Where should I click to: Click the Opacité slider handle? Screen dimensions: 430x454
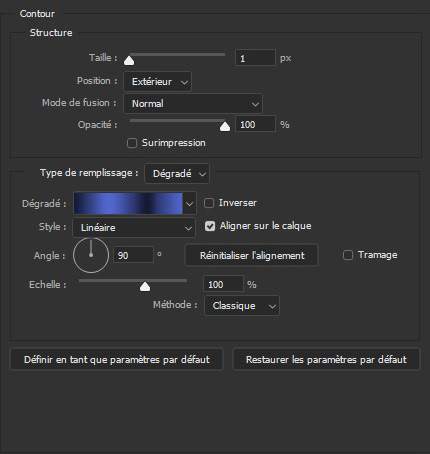pyautogui.click(x=225, y=127)
